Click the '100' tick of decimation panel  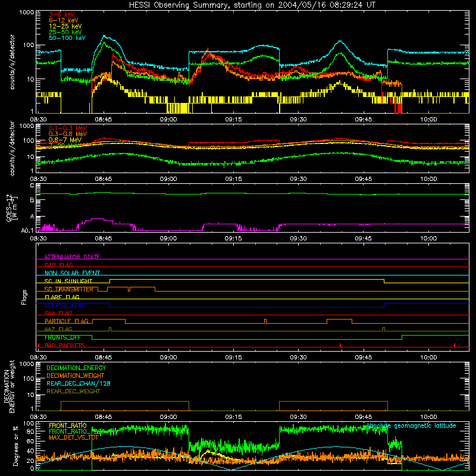tap(29, 378)
